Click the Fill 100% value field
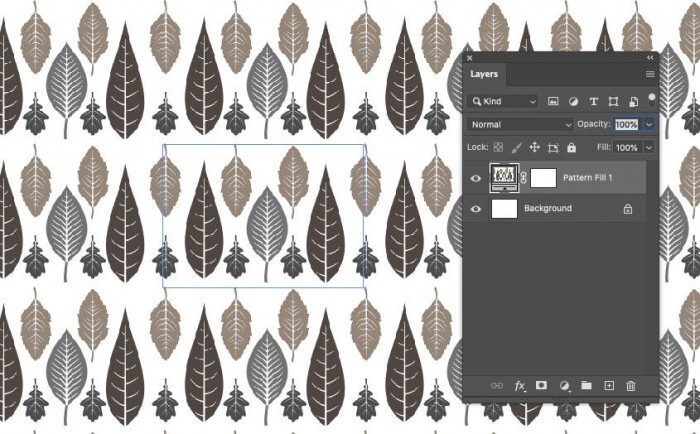700x434 pixels. pyautogui.click(x=627, y=147)
